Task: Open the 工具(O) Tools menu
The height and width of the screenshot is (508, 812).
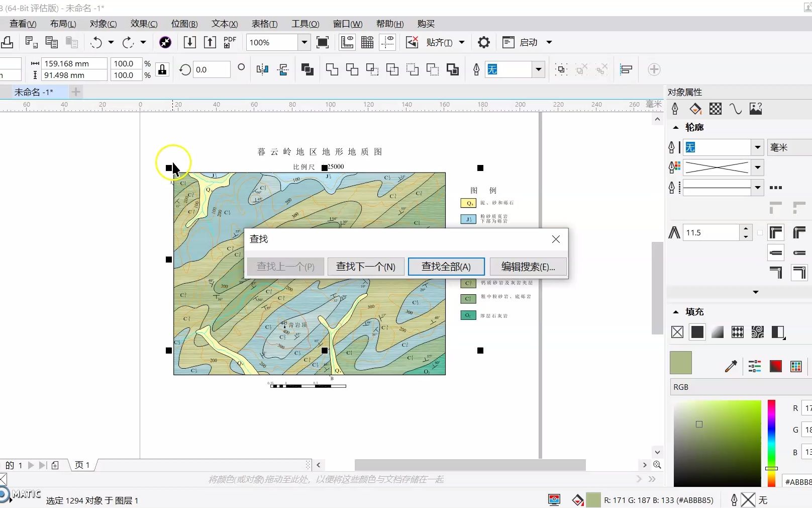Action: (x=306, y=24)
